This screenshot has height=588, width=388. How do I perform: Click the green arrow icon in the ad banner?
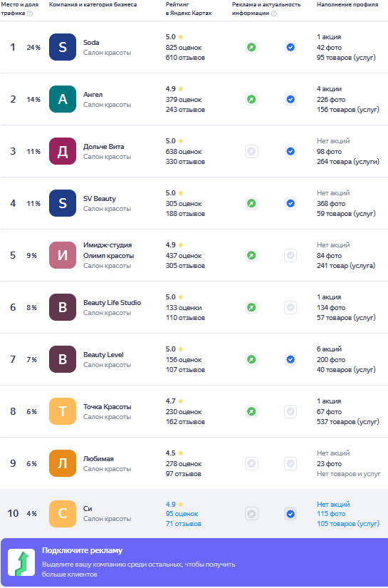[x=21, y=562]
